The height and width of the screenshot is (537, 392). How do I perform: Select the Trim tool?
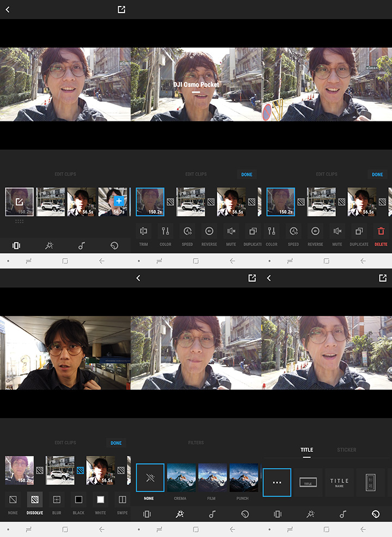coord(144,231)
